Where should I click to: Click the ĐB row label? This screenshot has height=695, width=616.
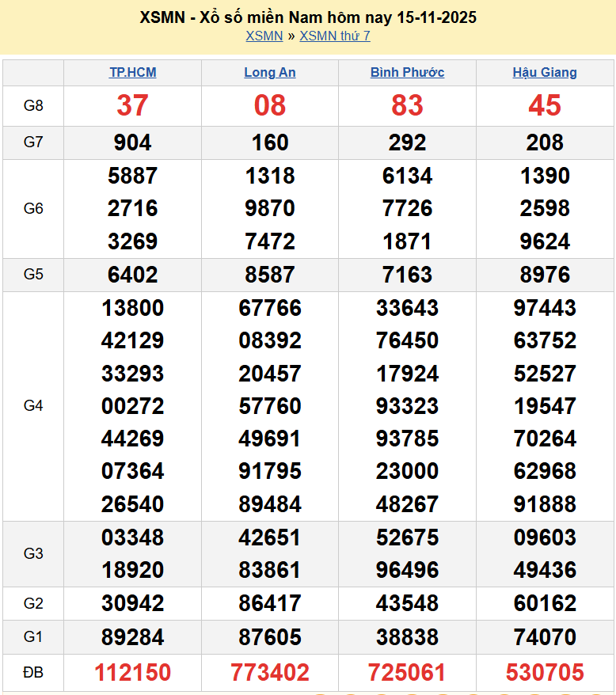[33, 673]
